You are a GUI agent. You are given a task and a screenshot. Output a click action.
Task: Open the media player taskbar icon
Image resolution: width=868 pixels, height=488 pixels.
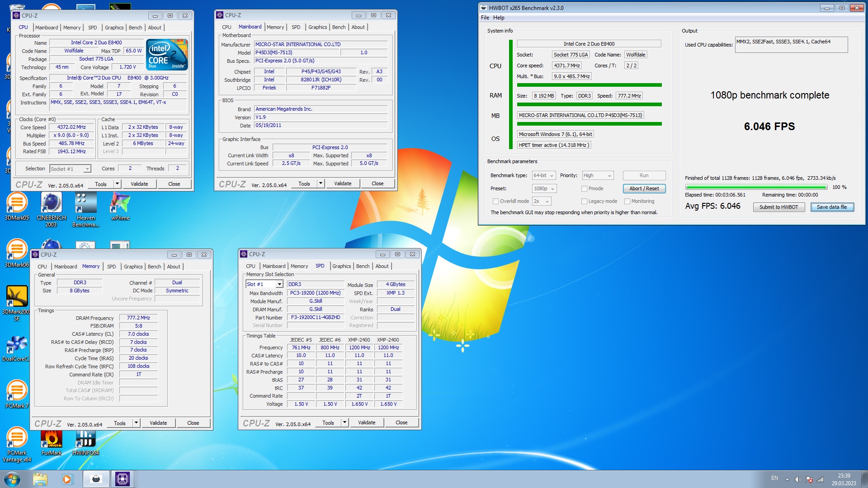coord(67,479)
